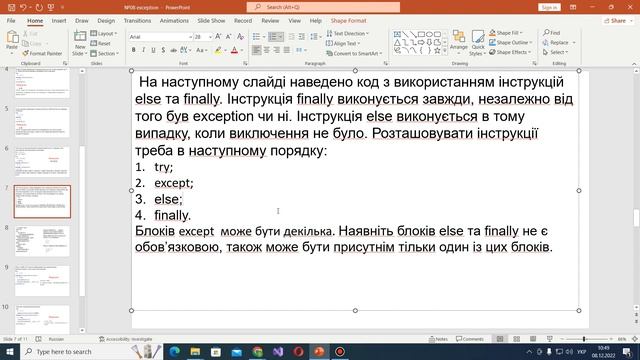Screen dimensions: 640x360
Task: Start Slide Show from status bar
Action: pos(549,339)
